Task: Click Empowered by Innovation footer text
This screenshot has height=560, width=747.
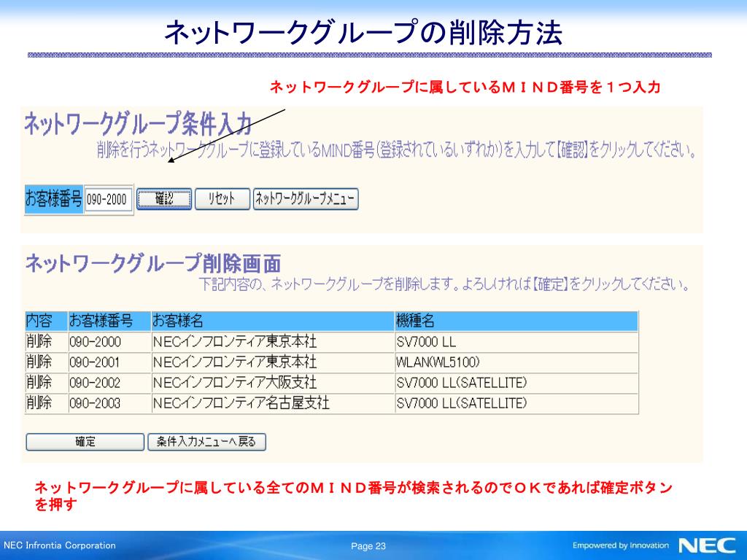Action: pyautogui.click(x=621, y=545)
